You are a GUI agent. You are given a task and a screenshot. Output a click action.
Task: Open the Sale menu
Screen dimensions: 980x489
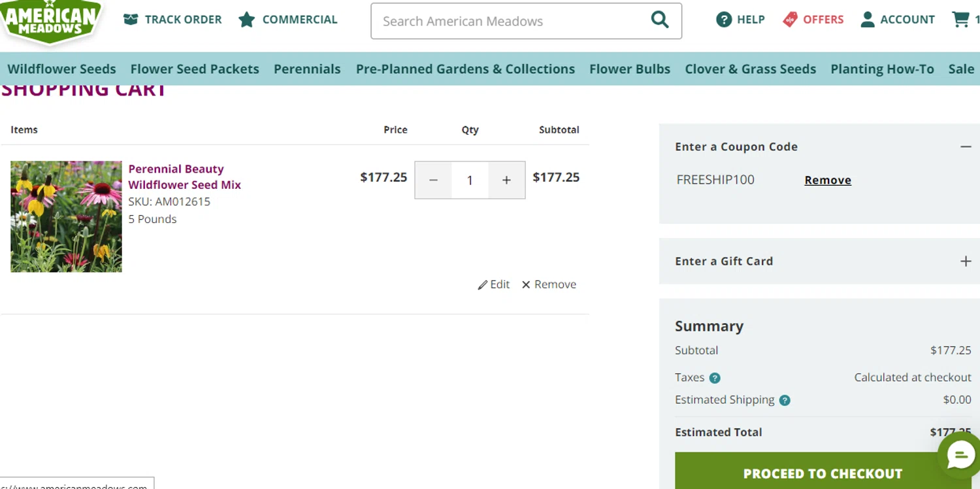coord(961,69)
